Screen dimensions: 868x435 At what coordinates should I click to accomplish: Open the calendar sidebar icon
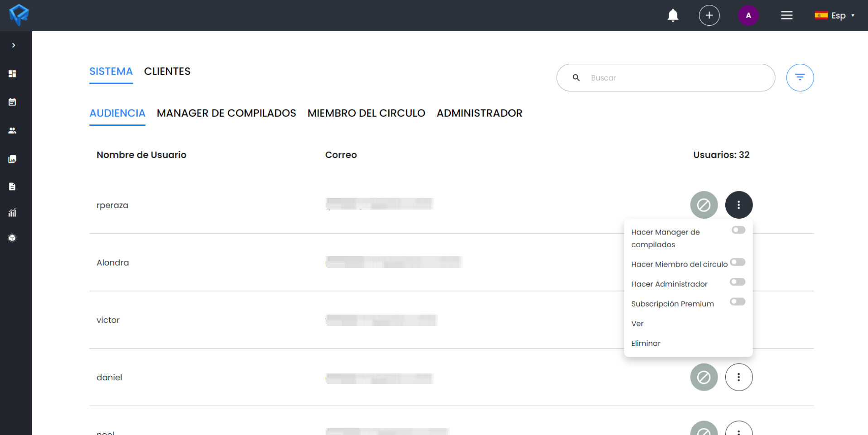point(12,102)
